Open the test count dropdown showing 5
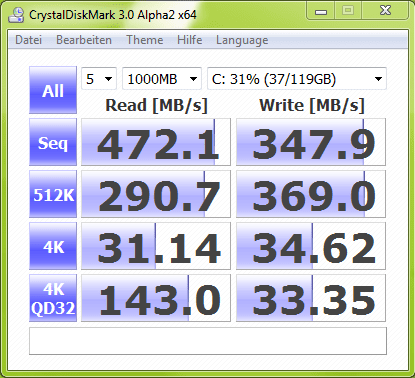Viewport: 415px width, 378px height. coord(99,79)
